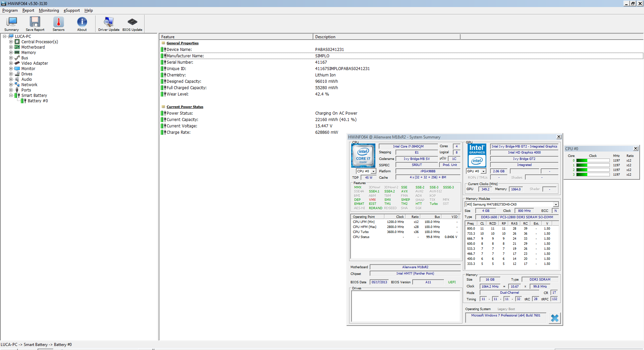Select Motherboard tree node

pyautogui.click(x=33, y=47)
